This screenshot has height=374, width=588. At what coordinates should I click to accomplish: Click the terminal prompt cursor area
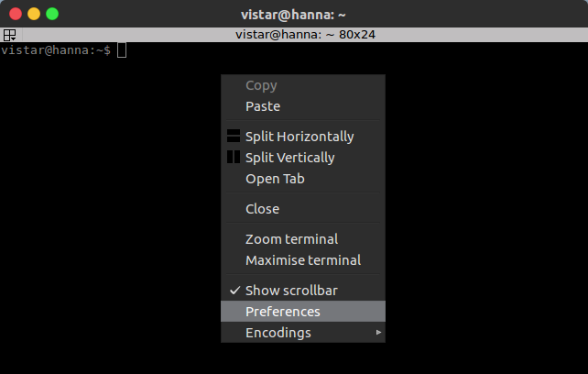coord(122,50)
